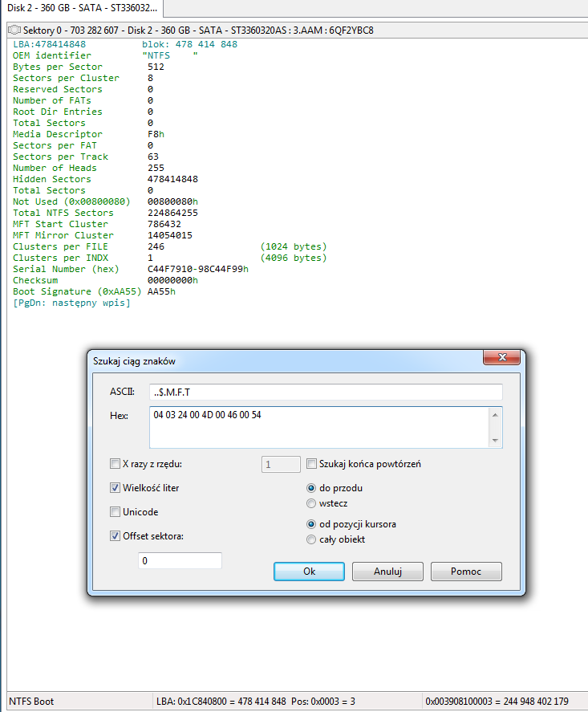The width and height of the screenshot is (588, 712).
Task: Uncheck Offset sektora checkbox
Action: tap(116, 536)
